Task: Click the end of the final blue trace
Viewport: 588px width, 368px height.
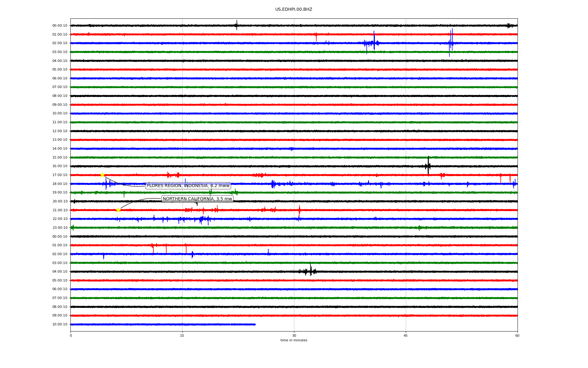Action: point(255,324)
